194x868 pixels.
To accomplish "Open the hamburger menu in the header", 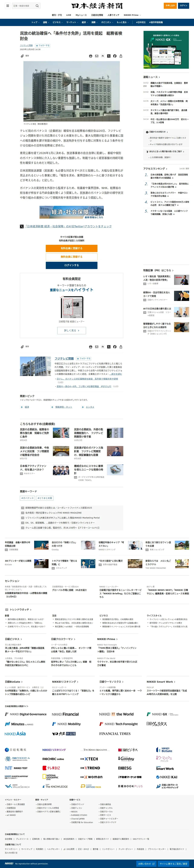I will [x=7, y=6].
